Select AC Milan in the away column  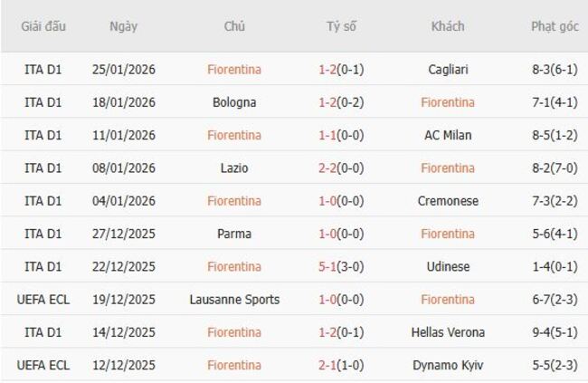[447, 135]
